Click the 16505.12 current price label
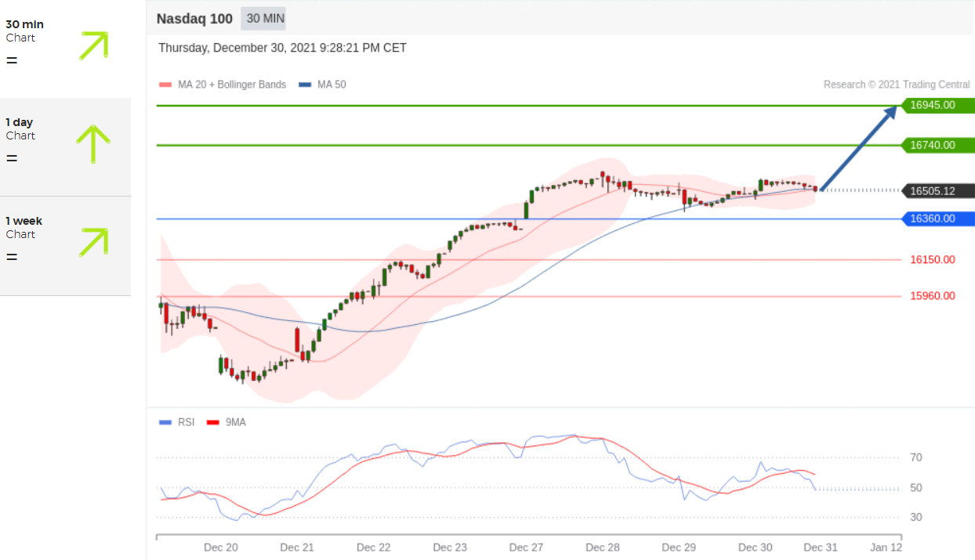 pos(938,190)
